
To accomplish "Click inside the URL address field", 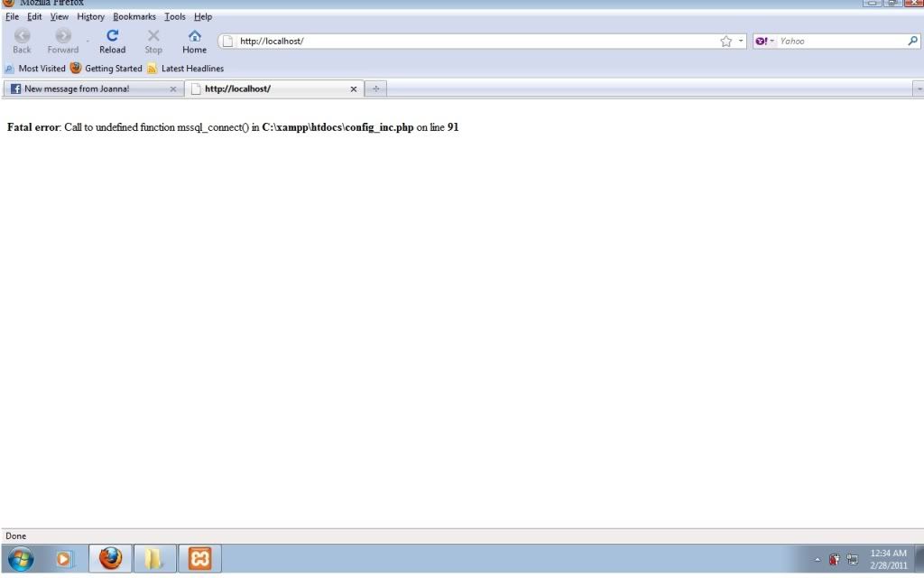I will click(x=469, y=41).
